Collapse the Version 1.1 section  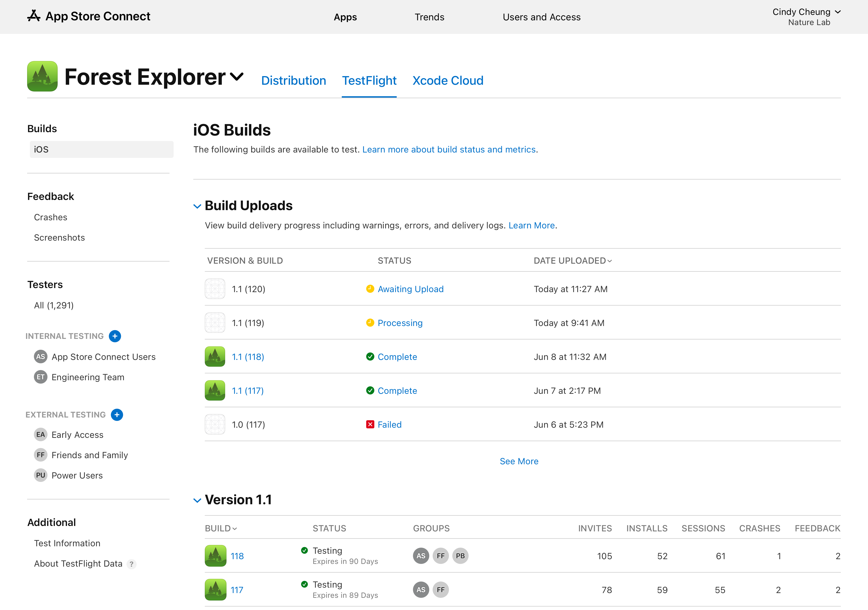pos(197,500)
